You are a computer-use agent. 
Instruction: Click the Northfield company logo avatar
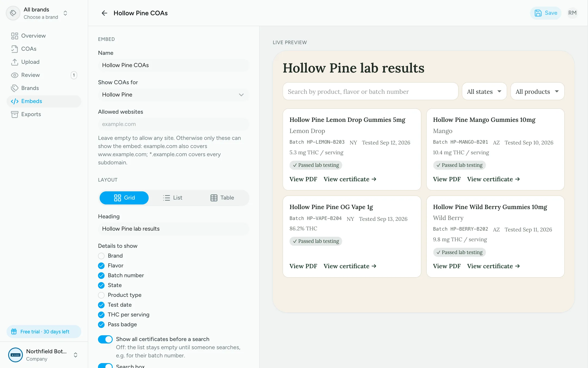[x=16, y=355]
